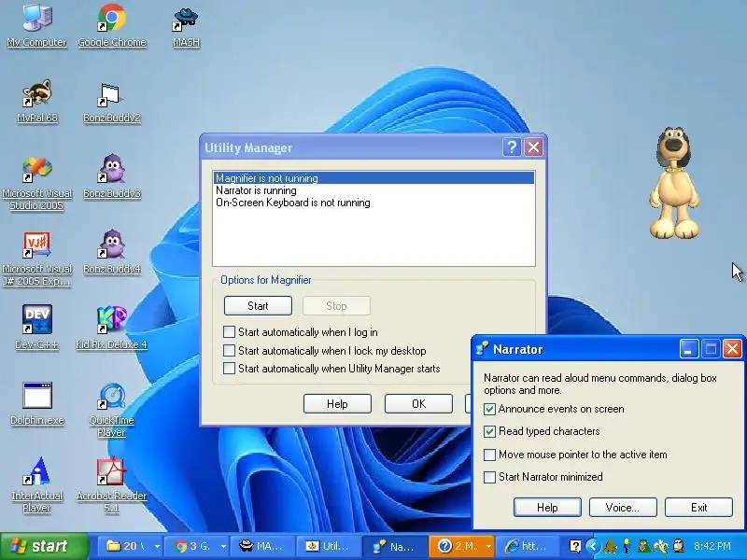
Task: Click Help button in Utility Manager
Action: pyautogui.click(x=337, y=404)
